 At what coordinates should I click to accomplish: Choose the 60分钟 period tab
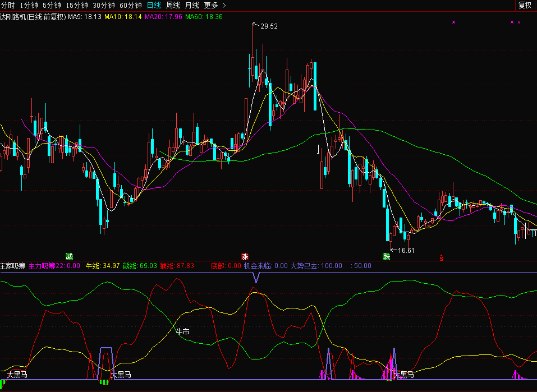(x=131, y=5)
